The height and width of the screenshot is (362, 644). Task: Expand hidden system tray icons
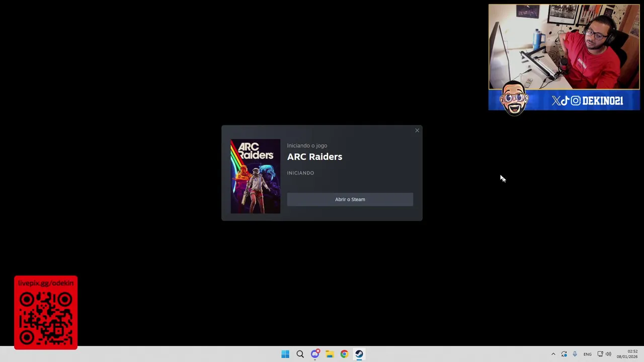(x=553, y=354)
